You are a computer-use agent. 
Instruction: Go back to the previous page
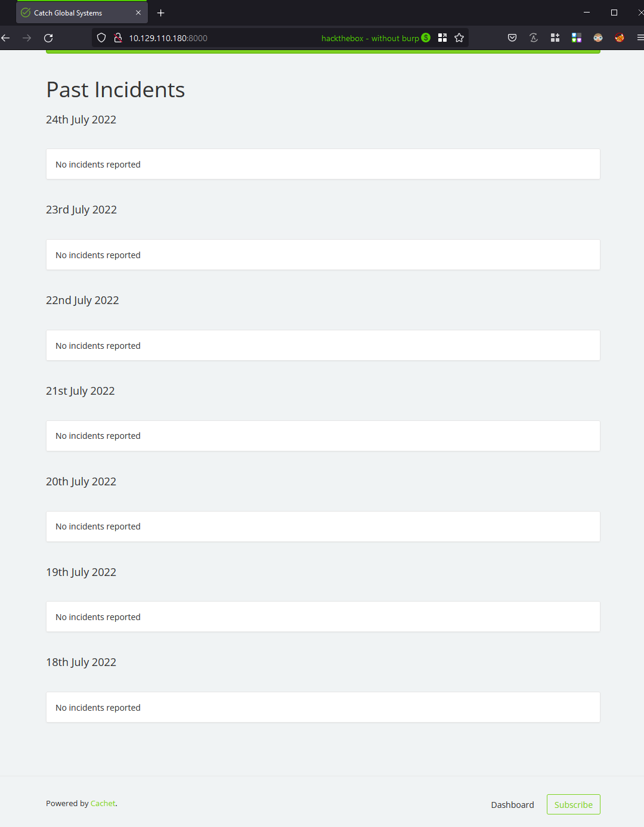[x=6, y=38]
